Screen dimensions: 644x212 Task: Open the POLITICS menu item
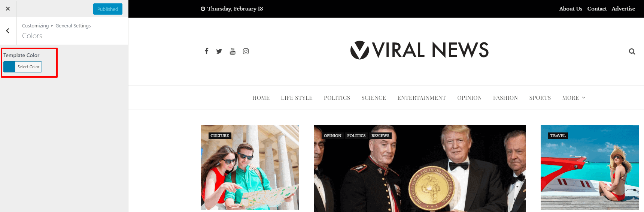pyautogui.click(x=337, y=98)
